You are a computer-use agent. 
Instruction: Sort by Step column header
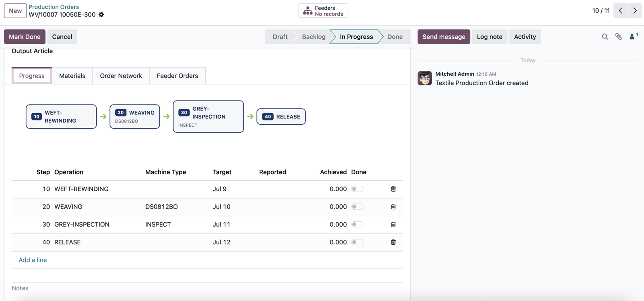pos(43,172)
